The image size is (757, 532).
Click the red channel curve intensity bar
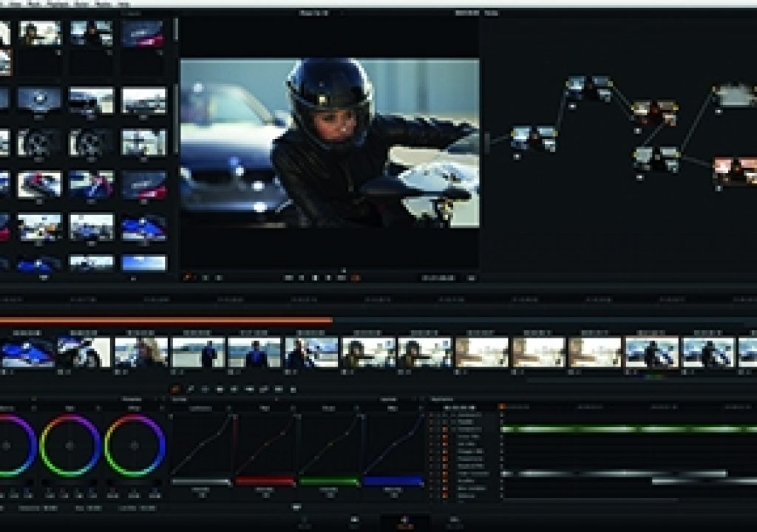click(x=265, y=481)
